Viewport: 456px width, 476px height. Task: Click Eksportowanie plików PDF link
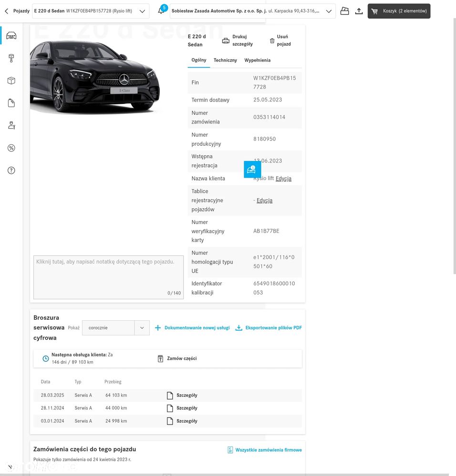[273, 328]
